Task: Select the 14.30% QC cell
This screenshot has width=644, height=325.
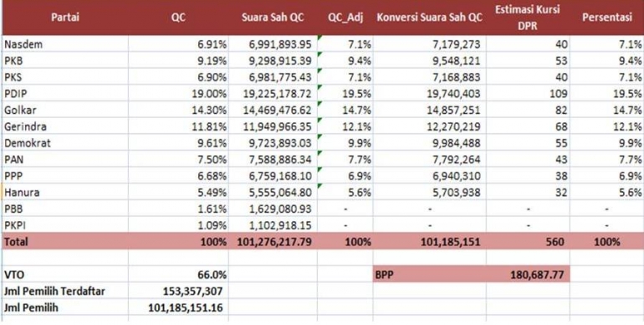Action: [x=178, y=110]
